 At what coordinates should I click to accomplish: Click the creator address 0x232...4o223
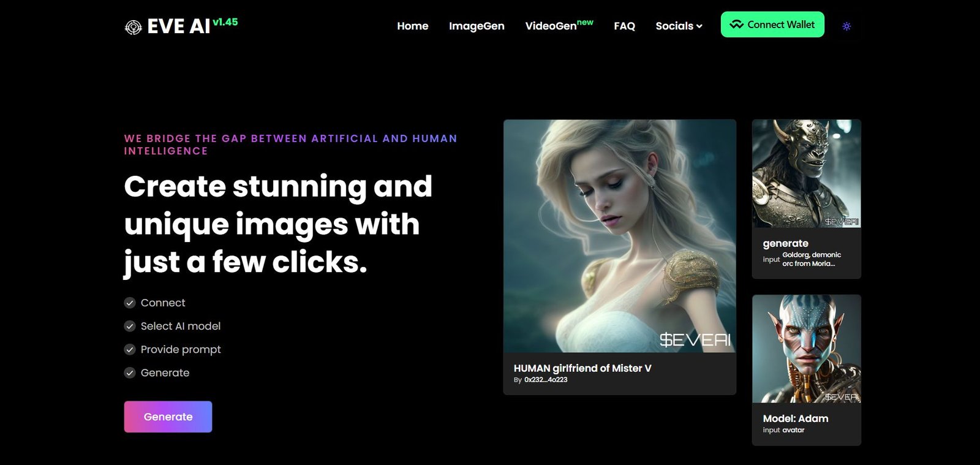click(x=546, y=380)
